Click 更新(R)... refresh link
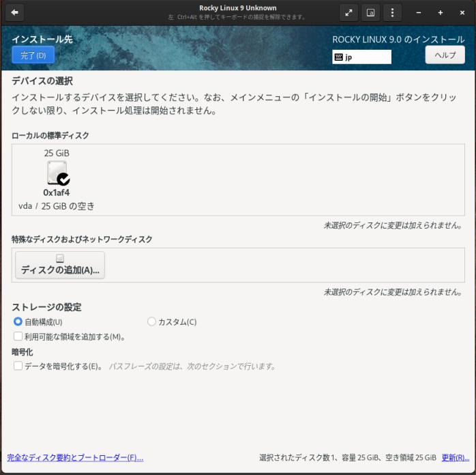The image size is (476, 475). (x=455, y=457)
